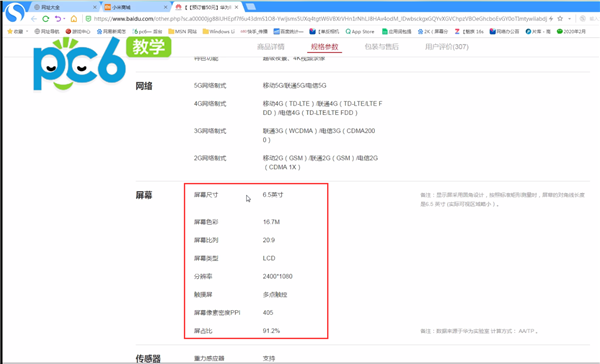Switch to the 商品详情 page tab

(x=271, y=47)
